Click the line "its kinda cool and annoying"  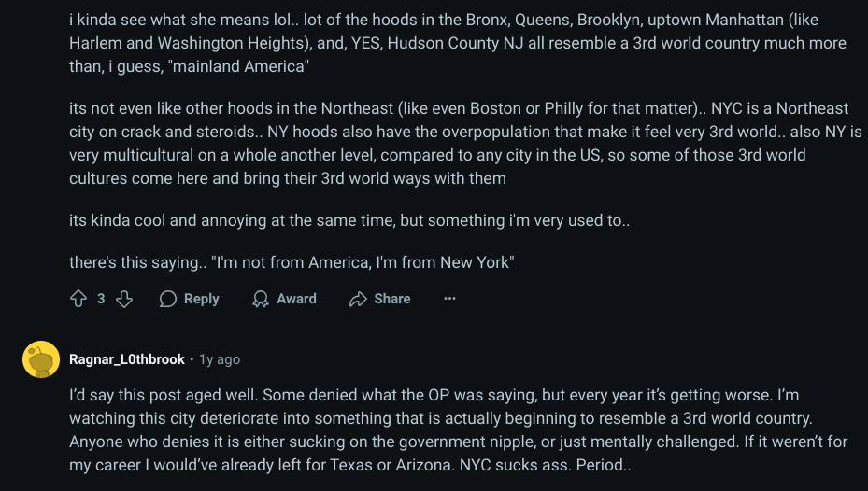pos(349,220)
